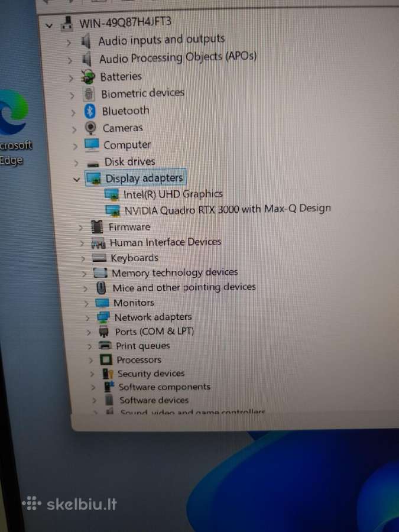Click the Network adapters icon
399x532 pixels.
(x=103, y=317)
